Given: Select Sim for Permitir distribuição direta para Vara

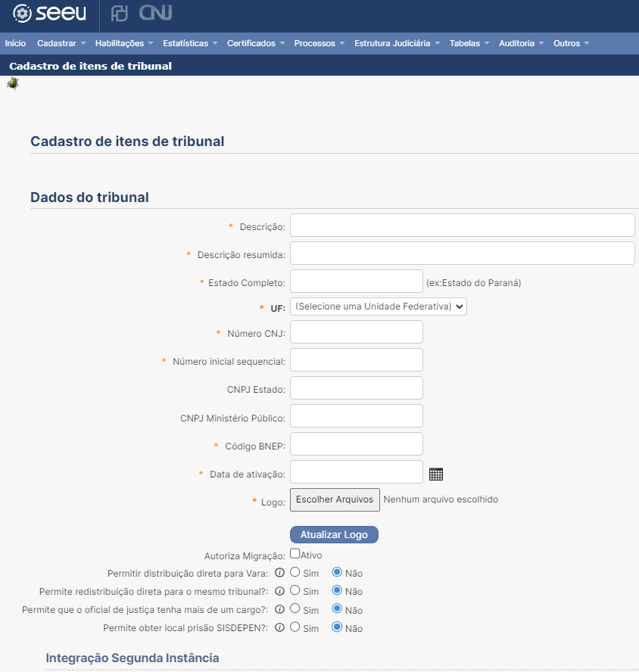Looking at the screenshot, I should pyautogui.click(x=296, y=572).
